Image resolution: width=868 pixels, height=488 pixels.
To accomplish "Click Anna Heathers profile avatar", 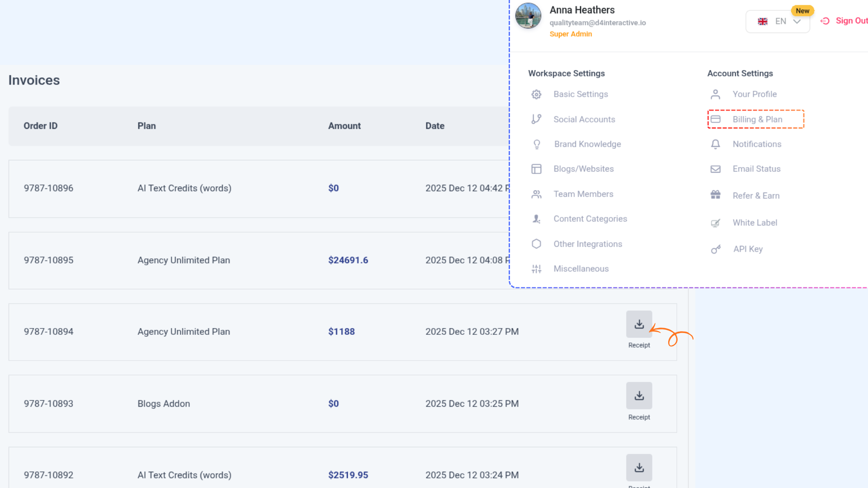I will 528,16.
